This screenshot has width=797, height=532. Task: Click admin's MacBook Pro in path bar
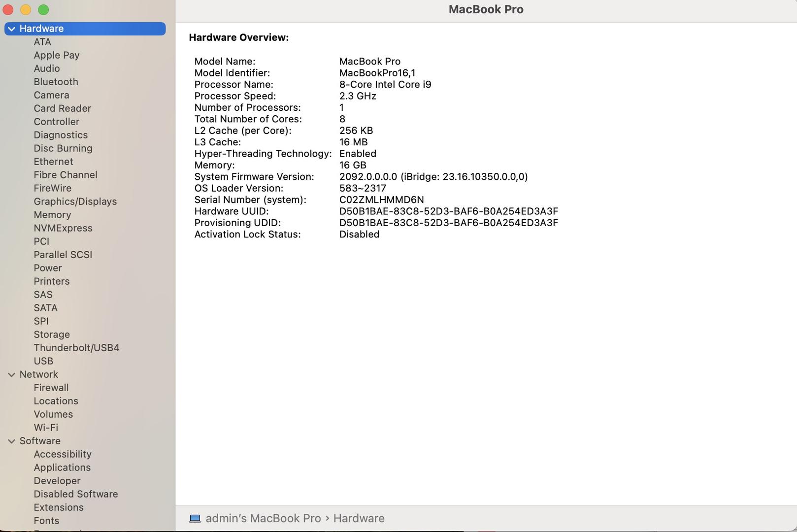coord(263,518)
